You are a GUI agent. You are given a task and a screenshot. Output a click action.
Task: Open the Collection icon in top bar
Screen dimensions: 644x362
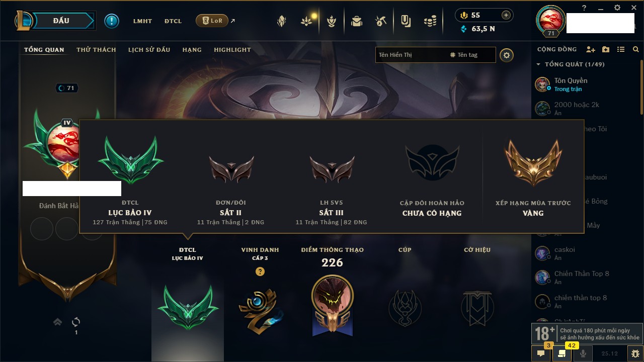(x=357, y=21)
